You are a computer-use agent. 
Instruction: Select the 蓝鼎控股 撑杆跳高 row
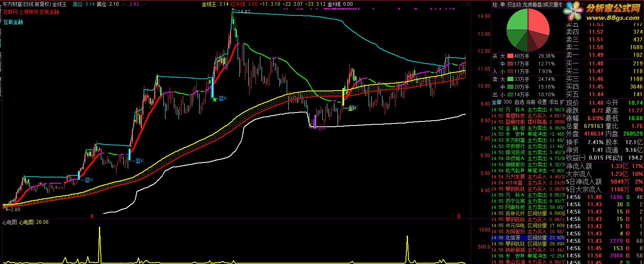pos(528,122)
